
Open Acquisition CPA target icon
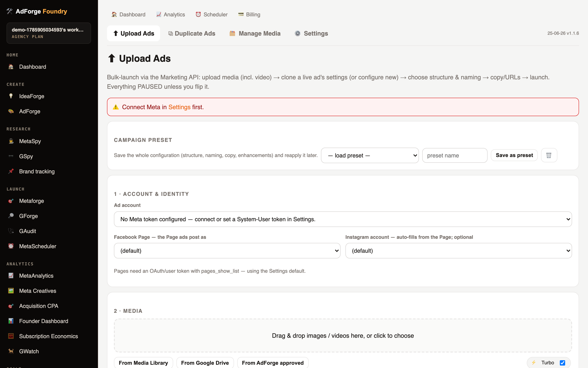point(11,306)
